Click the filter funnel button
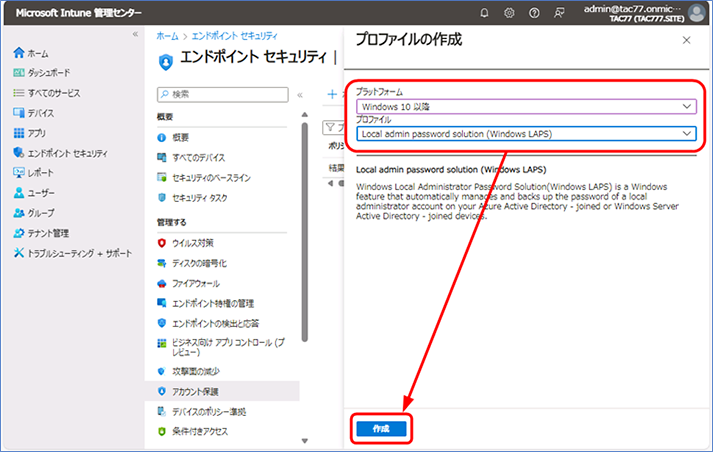 click(x=333, y=127)
